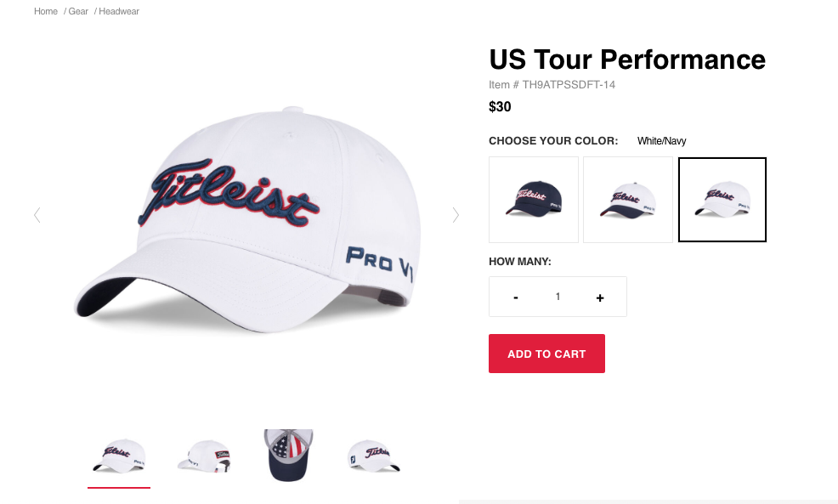Click the $30 price label
This screenshot has width=838, height=504.
[500, 107]
